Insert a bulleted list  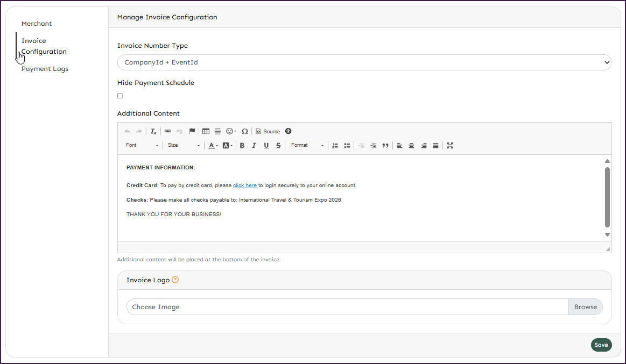[347, 146]
